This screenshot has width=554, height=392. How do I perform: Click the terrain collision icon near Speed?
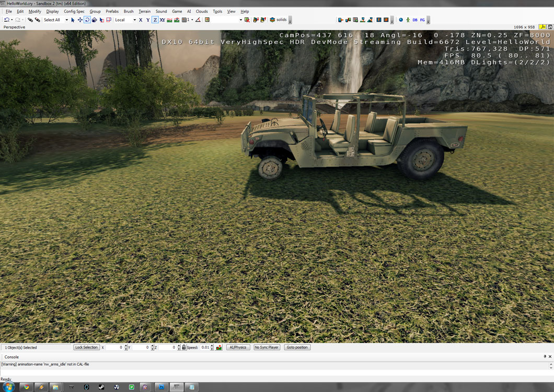[219, 347]
